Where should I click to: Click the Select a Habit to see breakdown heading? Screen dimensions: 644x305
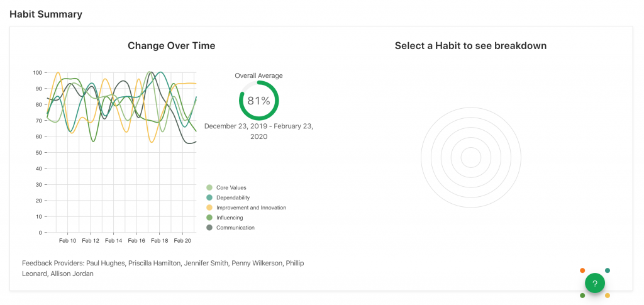(x=470, y=45)
